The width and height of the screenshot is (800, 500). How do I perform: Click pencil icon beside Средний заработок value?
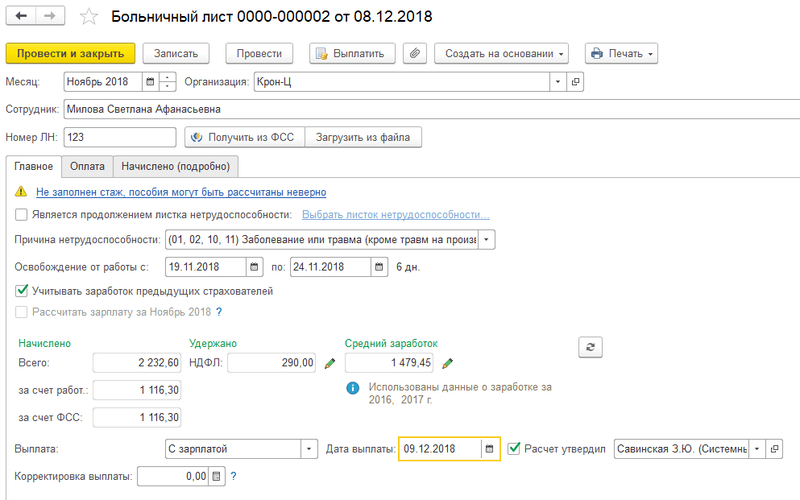[448, 363]
